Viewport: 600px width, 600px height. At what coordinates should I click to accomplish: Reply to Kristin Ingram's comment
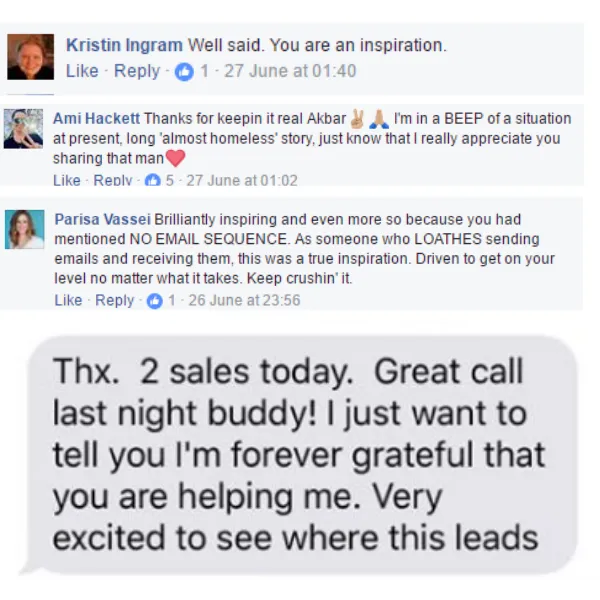tap(137, 71)
